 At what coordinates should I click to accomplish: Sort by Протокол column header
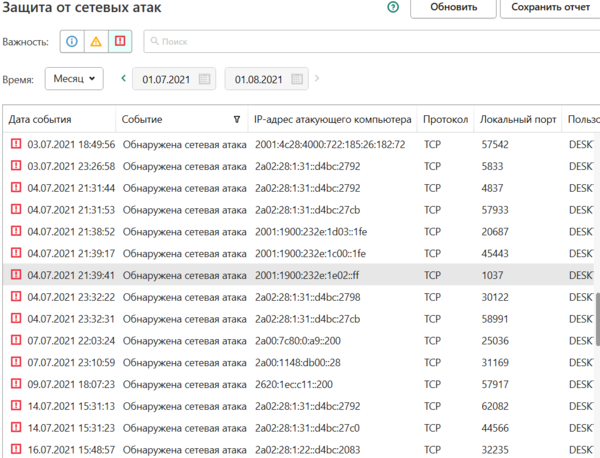445,120
